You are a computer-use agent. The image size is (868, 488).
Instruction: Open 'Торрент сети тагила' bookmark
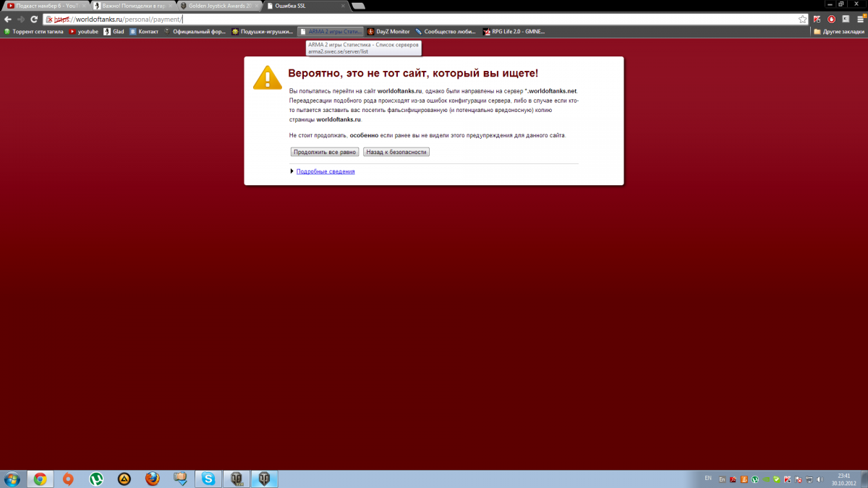click(35, 32)
